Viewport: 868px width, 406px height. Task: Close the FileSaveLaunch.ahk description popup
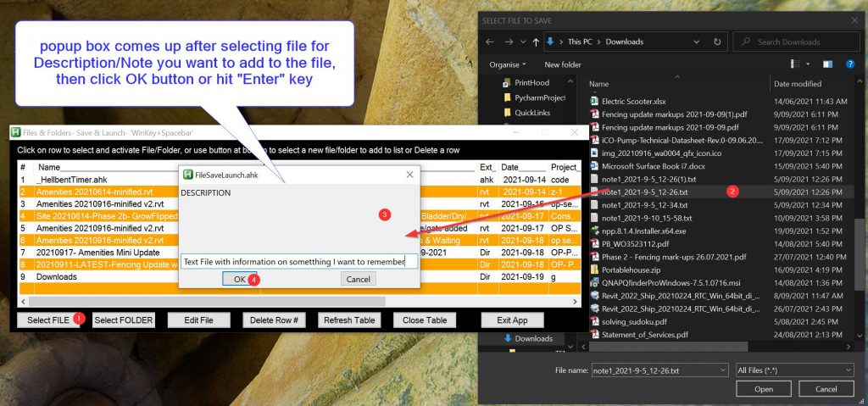coord(409,175)
